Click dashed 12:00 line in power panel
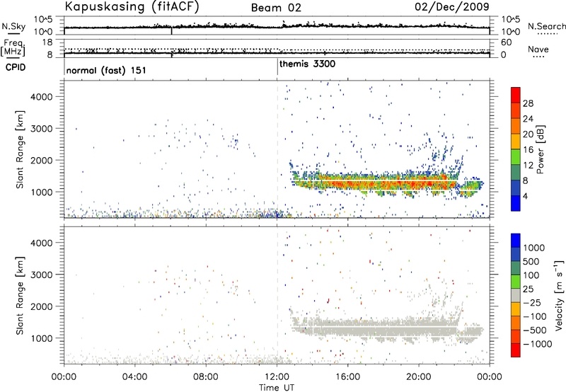The image size is (566, 392). click(277, 149)
